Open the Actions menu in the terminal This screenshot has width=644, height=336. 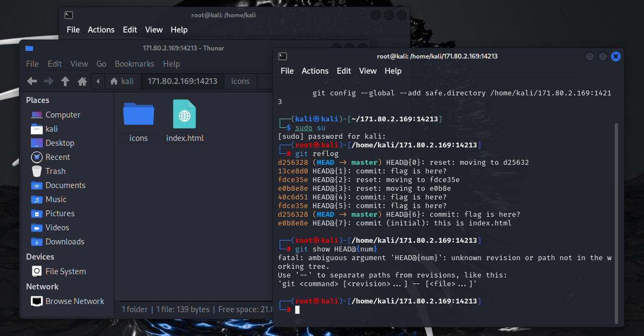pos(315,71)
